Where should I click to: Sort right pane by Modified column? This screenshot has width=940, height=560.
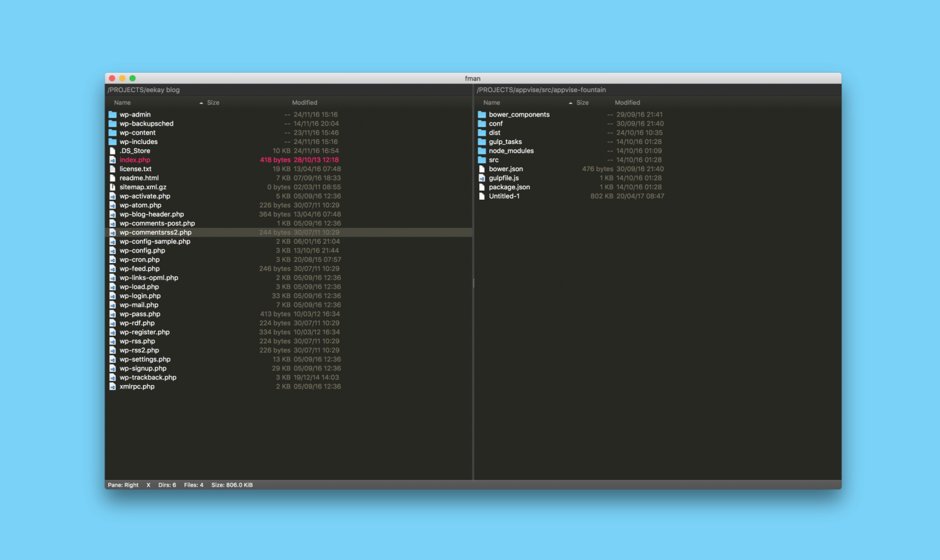pyautogui.click(x=627, y=103)
